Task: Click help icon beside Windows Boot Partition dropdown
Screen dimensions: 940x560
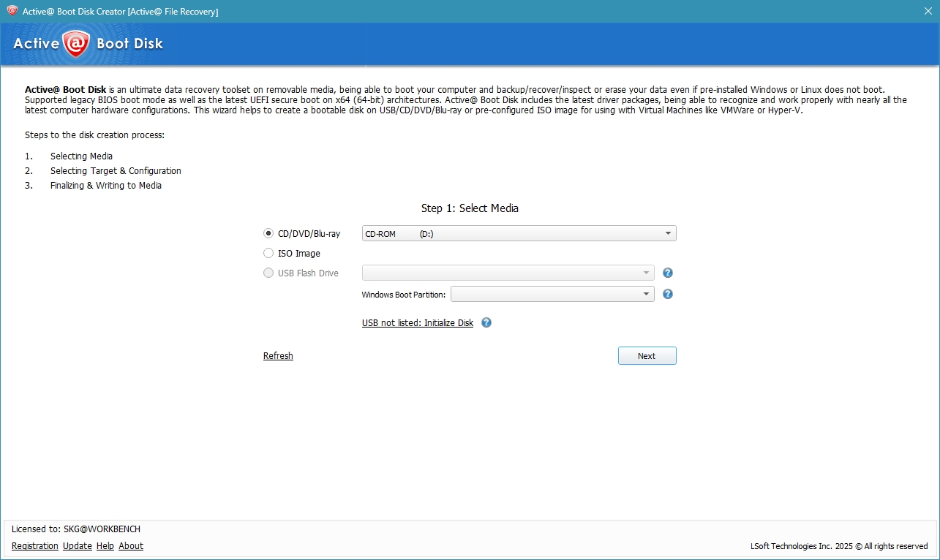Action: click(667, 294)
